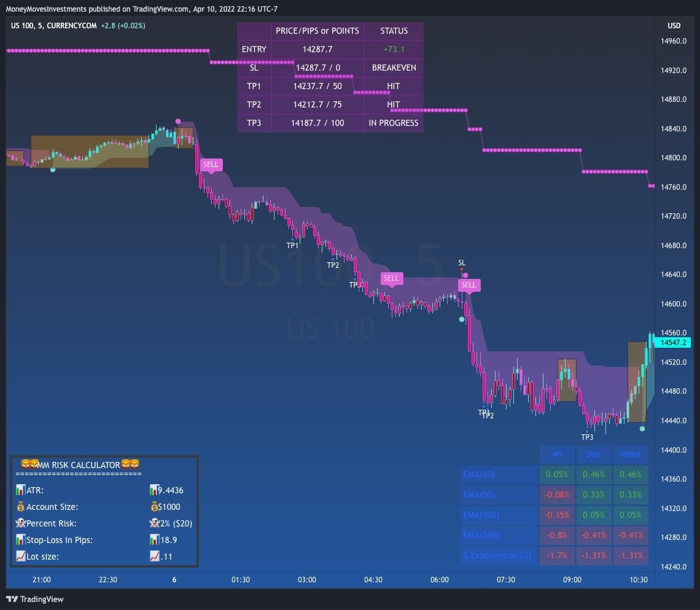The image size is (700, 610).
Task: Click the 14212.7 / 75 cell in TP2 row
Action: tap(317, 104)
